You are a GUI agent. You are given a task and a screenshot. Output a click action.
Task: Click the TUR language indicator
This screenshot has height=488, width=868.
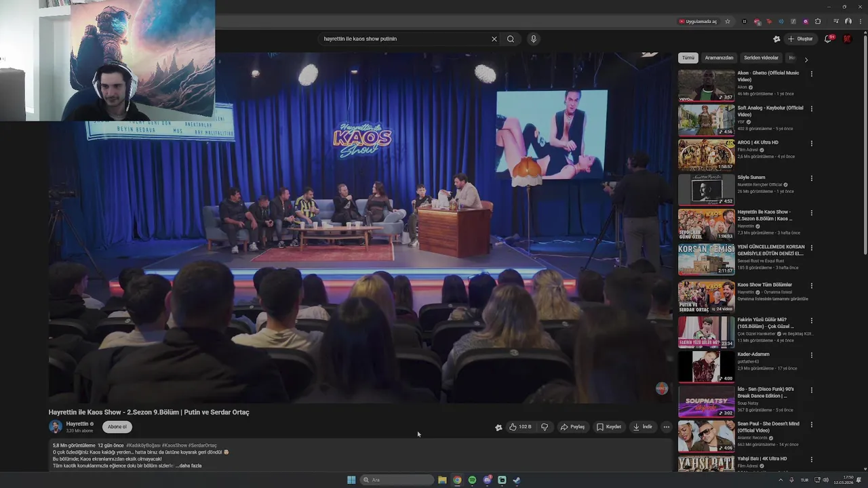(804, 480)
